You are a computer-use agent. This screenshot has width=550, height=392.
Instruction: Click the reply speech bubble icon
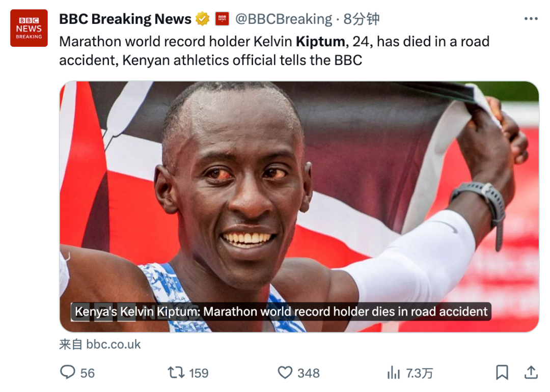(68, 372)
